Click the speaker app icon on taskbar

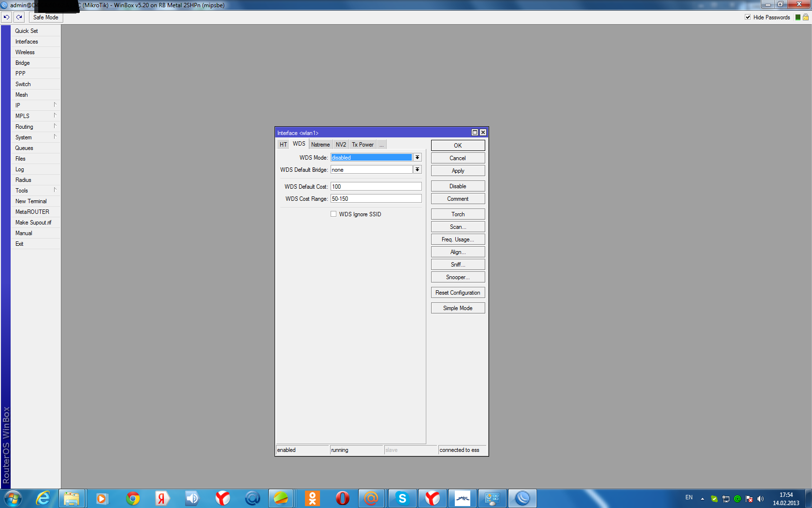(192, 498)
